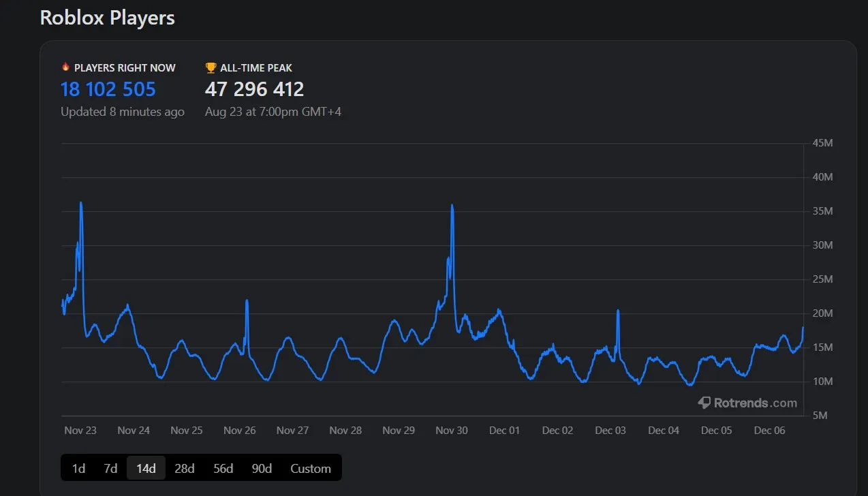Click the 20M y-axis label

coord(823,313)
